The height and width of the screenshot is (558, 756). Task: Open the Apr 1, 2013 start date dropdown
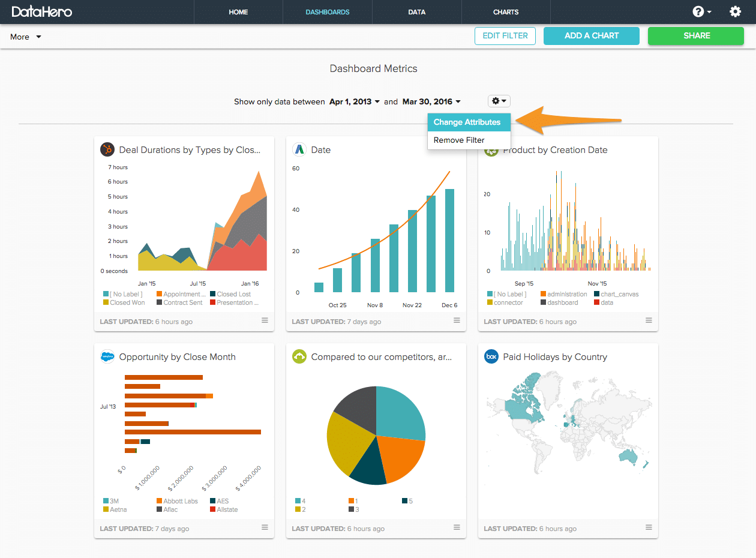pos(355,101)
